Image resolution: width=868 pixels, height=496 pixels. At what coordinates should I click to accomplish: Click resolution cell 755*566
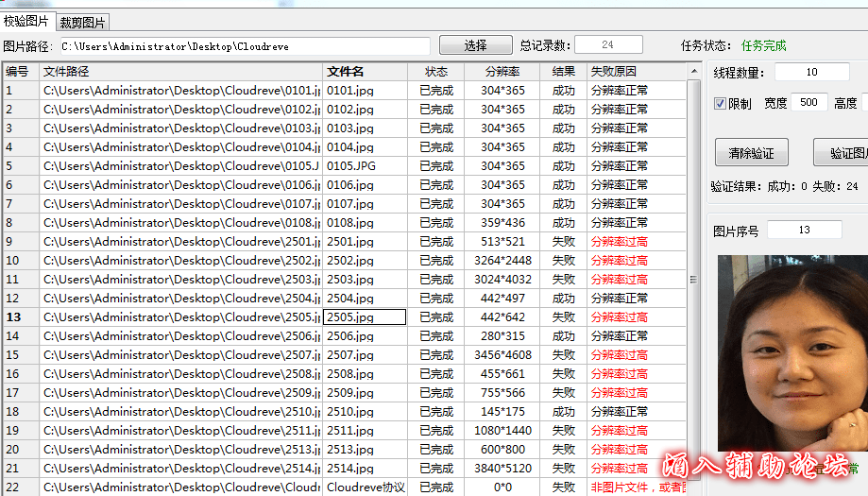point(502,392)
